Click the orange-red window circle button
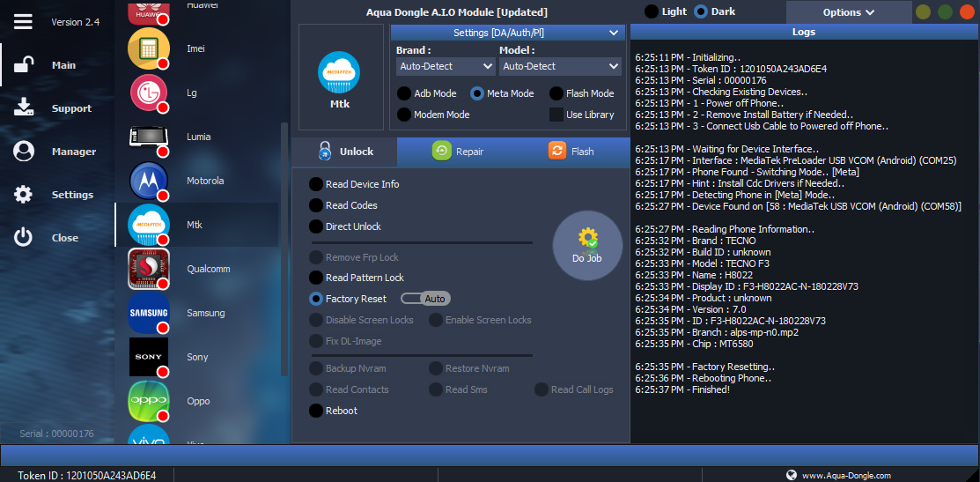980x482 pixels. click(967, 11)
